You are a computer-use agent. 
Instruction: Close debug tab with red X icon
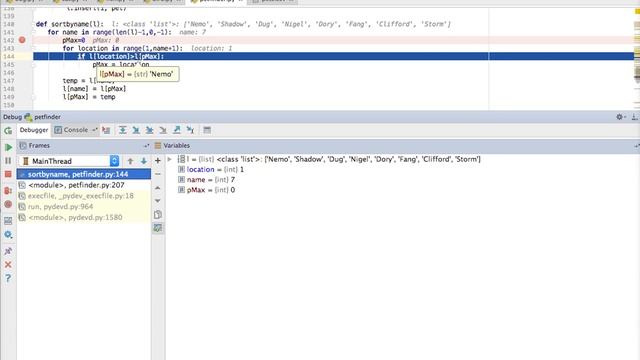click(8, 265)
